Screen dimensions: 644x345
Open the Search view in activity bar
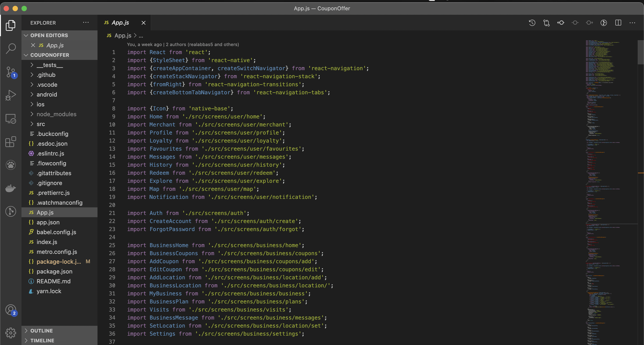pos(11,48)
